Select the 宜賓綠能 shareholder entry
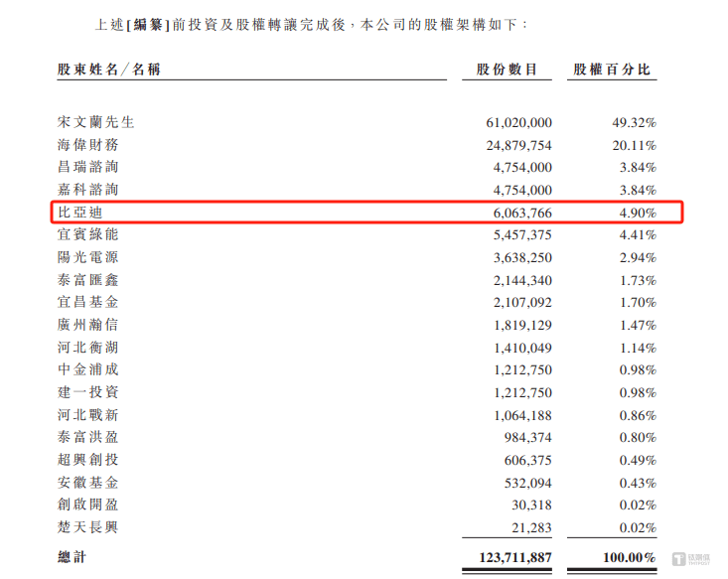 point(88,234)
